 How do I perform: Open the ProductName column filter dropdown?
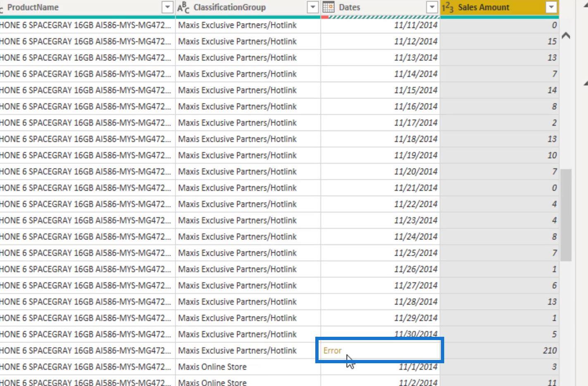167,7
